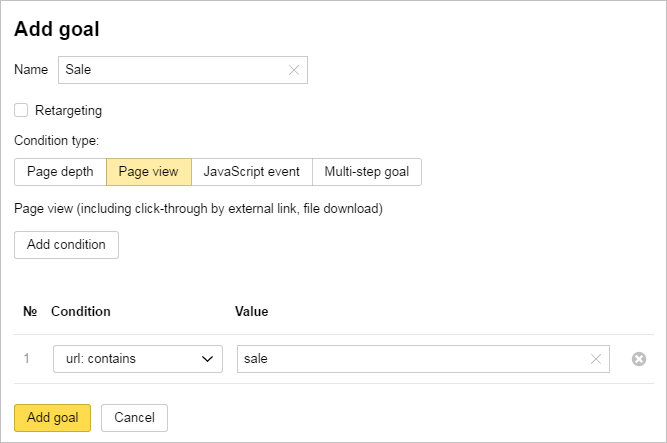Clear the Name field with its X icon
667x443 pixels.
(294, 70)
